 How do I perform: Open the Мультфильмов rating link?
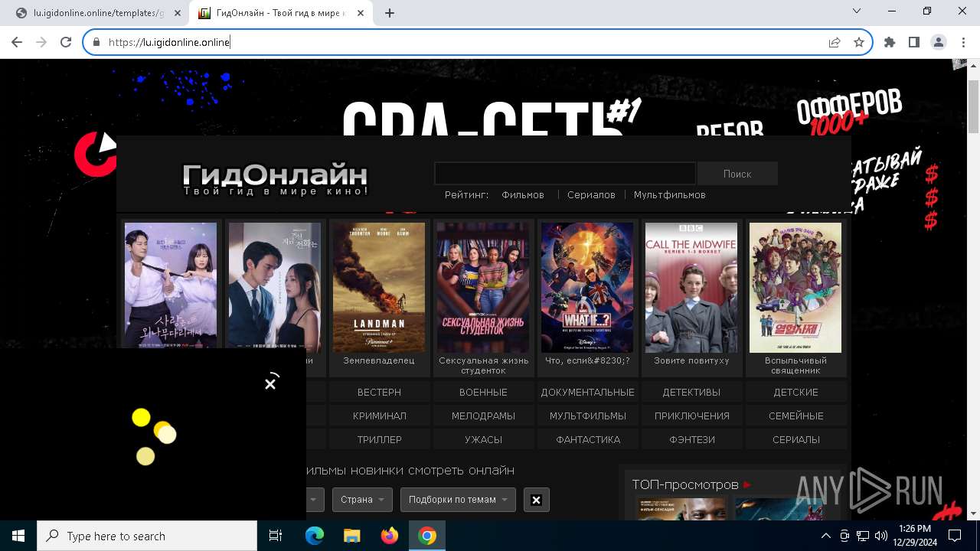pyautogui.click(x=670, y=195)
